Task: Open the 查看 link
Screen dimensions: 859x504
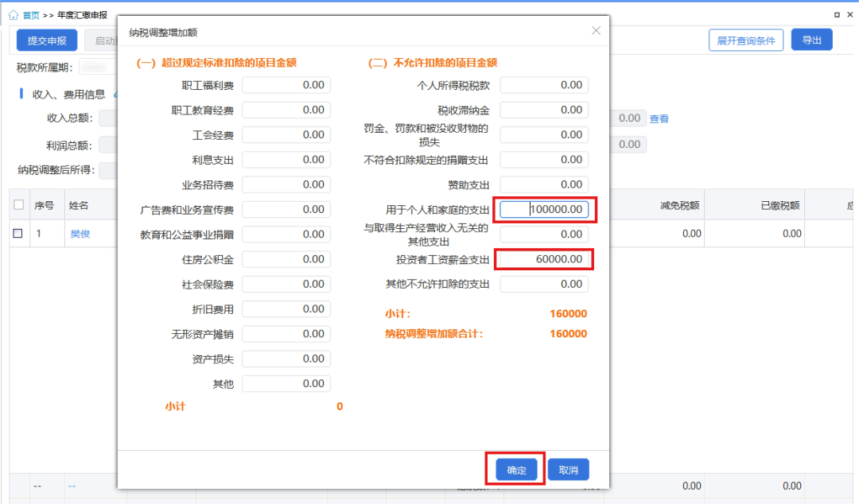Action: pyautogui.click(x=659, y=118)
